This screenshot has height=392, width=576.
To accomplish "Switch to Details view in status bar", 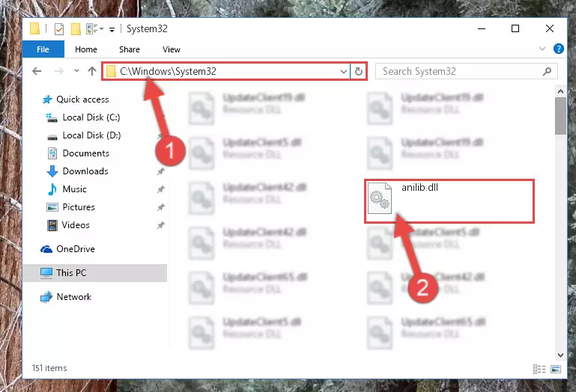I will pos(539,369).
